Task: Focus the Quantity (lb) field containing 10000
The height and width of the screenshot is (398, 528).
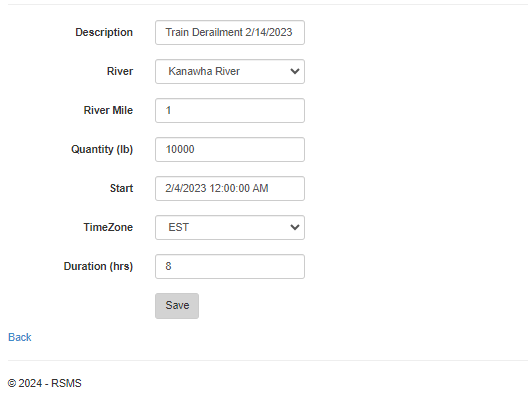Action: click(x=230, y=150)
